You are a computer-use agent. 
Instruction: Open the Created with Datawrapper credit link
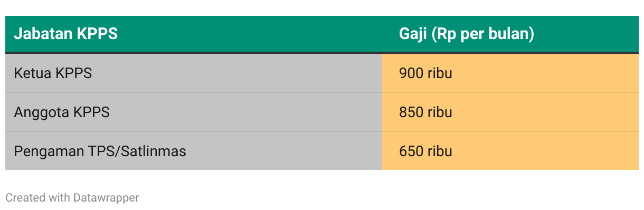pos(72,198)
